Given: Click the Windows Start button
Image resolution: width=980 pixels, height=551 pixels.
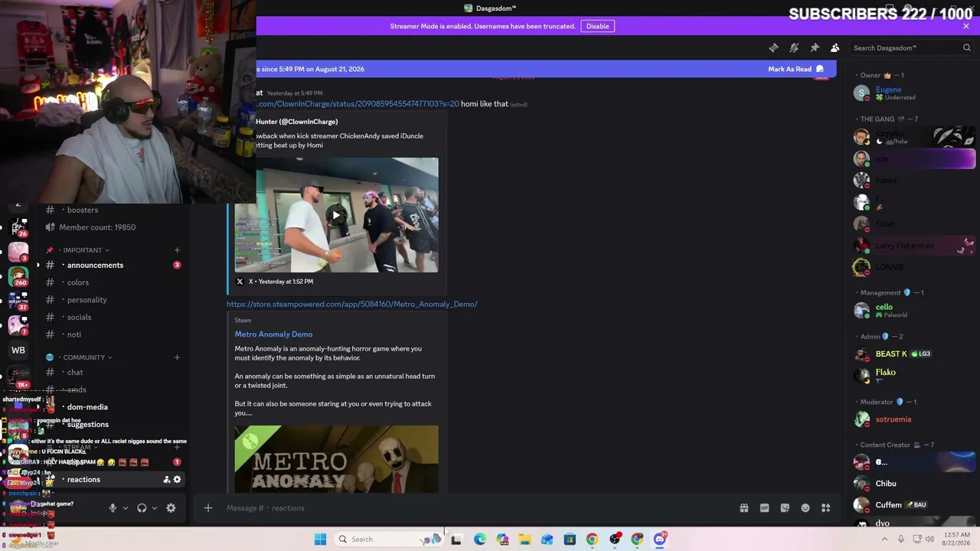Looking at the screenshot, I should point(320,540).
